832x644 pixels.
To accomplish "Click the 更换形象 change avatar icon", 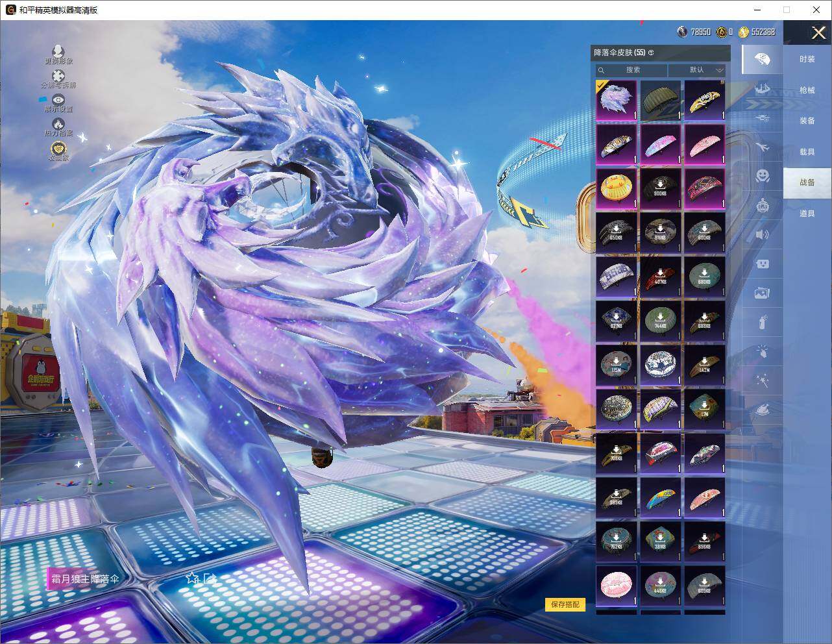I will coord(58,52).
